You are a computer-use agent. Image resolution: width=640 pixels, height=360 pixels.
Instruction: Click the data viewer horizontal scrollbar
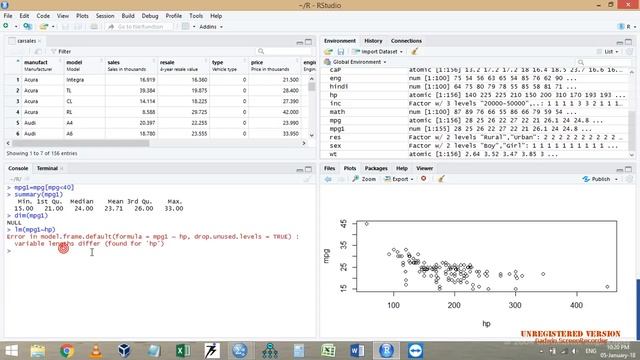80,143
